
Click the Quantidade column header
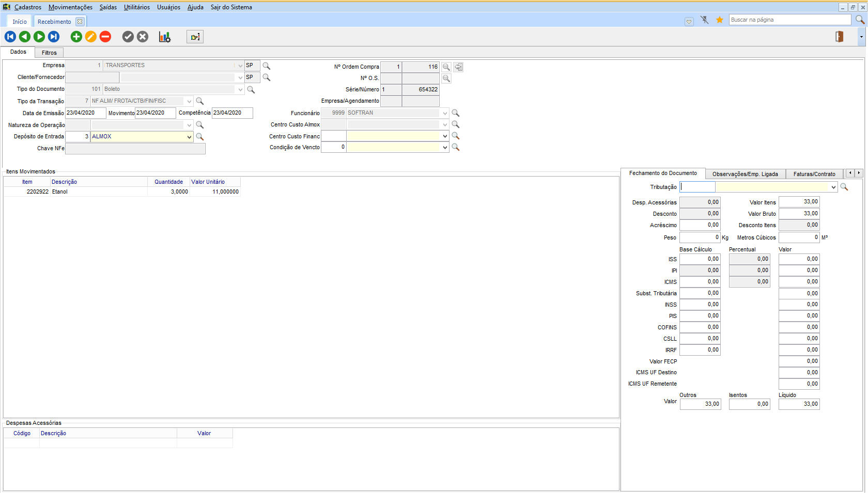(168, 182)
